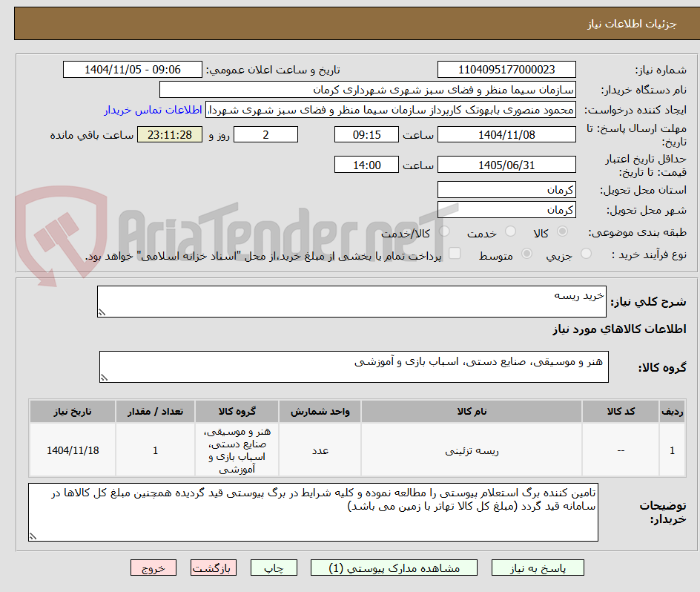Screen dimensions: 700x592
Task: Open مشاهده مدارک پیوستی (1) attachments
Action: [394, 568]
